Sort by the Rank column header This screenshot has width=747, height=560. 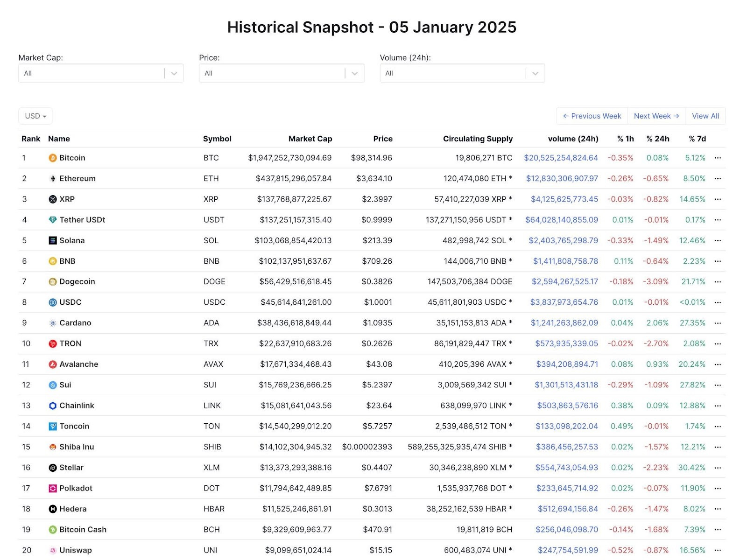[x=31, y=139]
